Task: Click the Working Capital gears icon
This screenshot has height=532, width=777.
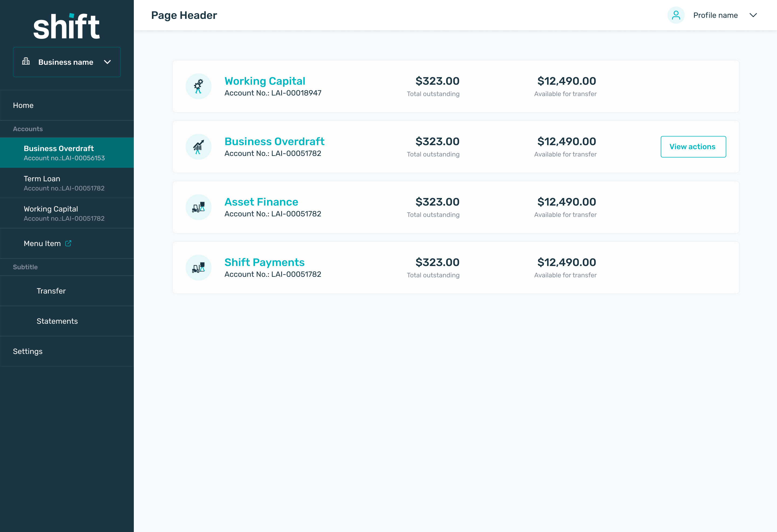Action: point(198,86)
